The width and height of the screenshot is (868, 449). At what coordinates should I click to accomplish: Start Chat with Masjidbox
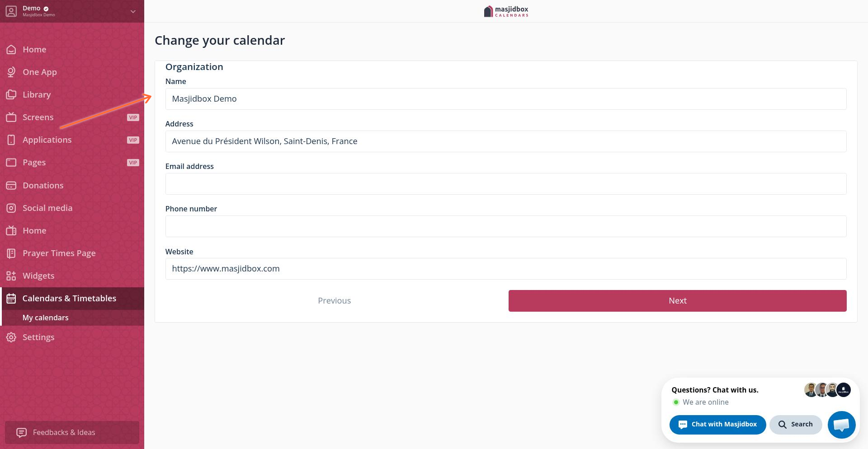(717, 425)
